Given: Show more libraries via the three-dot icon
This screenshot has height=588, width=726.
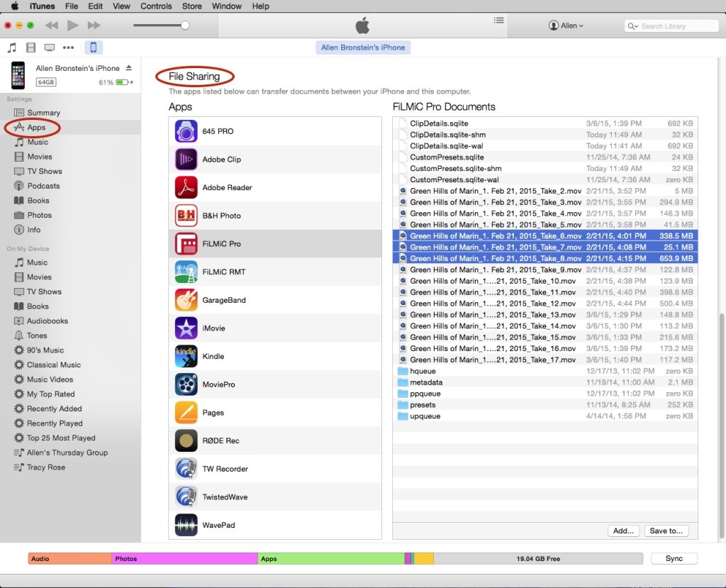Looking at the screenshot, I should coord(69,48).
